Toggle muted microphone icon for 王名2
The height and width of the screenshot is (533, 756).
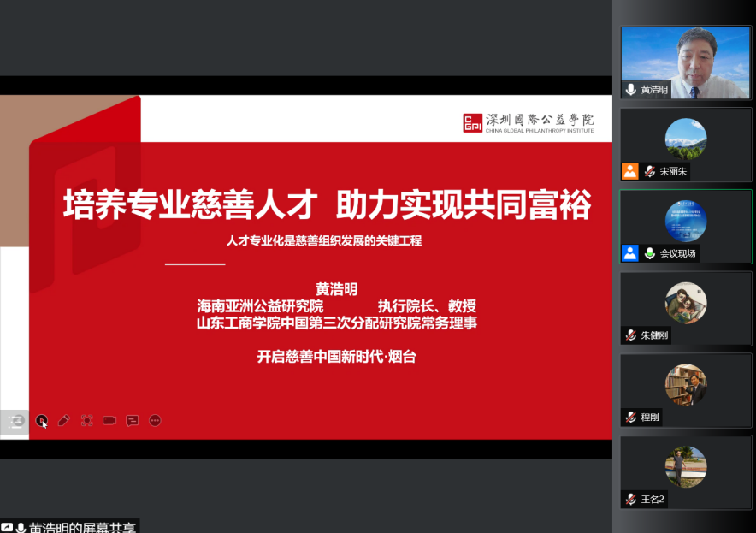tap(631, 500)
